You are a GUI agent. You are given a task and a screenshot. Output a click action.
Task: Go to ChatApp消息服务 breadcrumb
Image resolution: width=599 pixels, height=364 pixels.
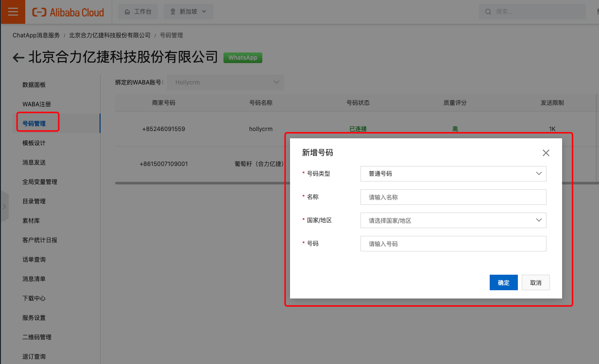36,35
